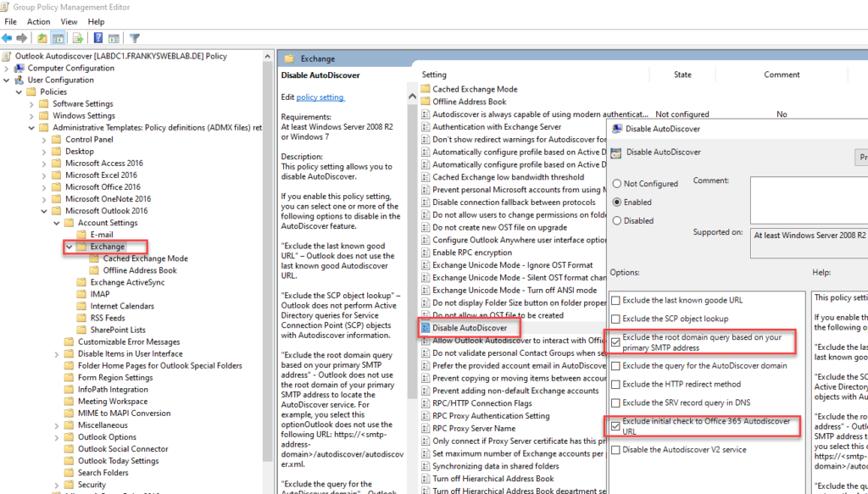The image size is (868, 494).
Task: Expand the Software Settings node
Action: (31, 104)
